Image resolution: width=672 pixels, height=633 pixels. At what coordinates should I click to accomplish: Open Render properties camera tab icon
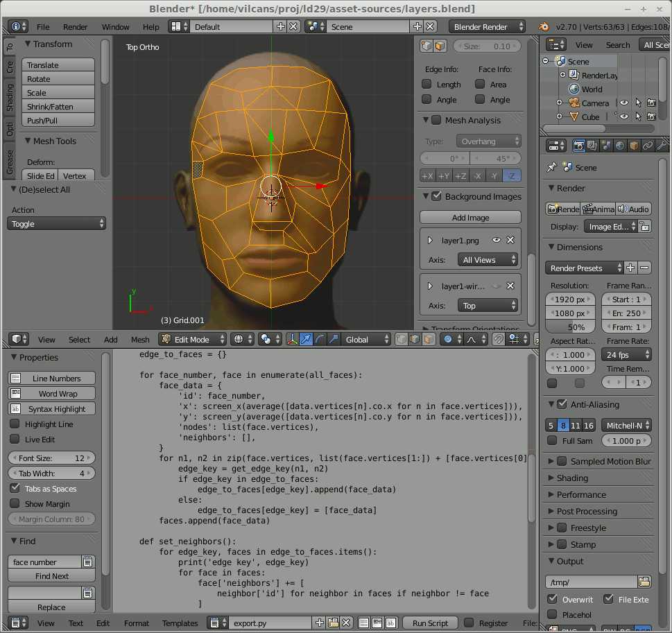click(578, 146)
